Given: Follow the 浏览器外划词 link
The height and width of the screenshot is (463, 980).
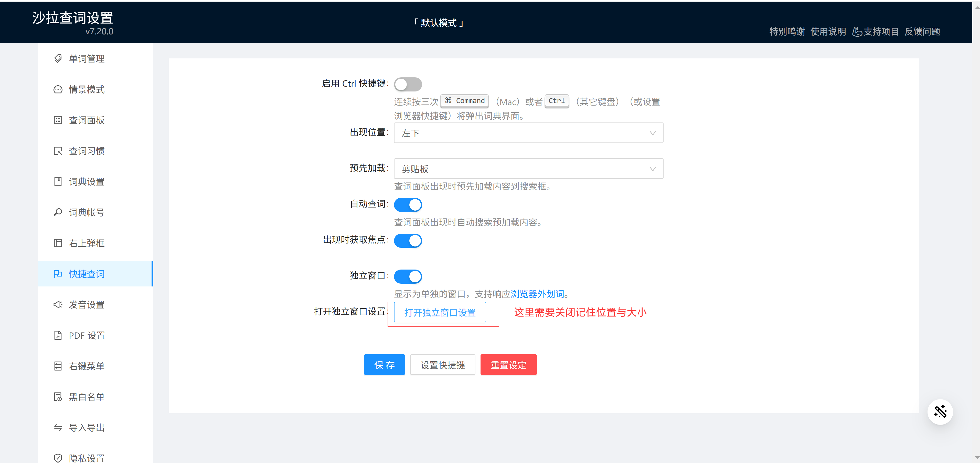Looking at the screenshot, I should point(537,294).
